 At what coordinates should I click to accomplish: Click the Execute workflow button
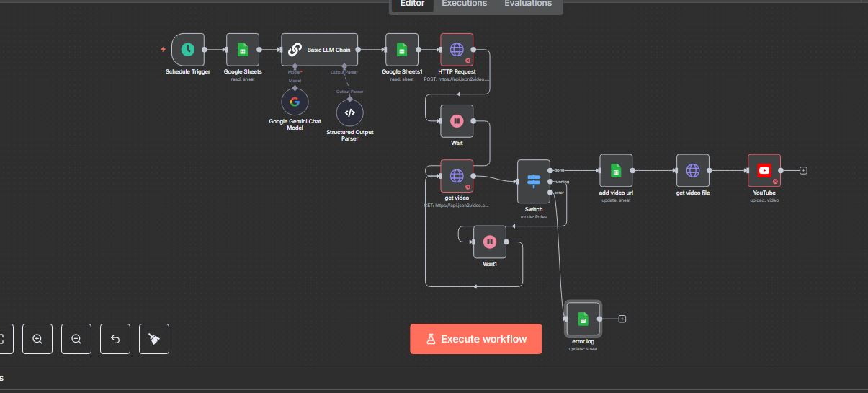(475, 339)
